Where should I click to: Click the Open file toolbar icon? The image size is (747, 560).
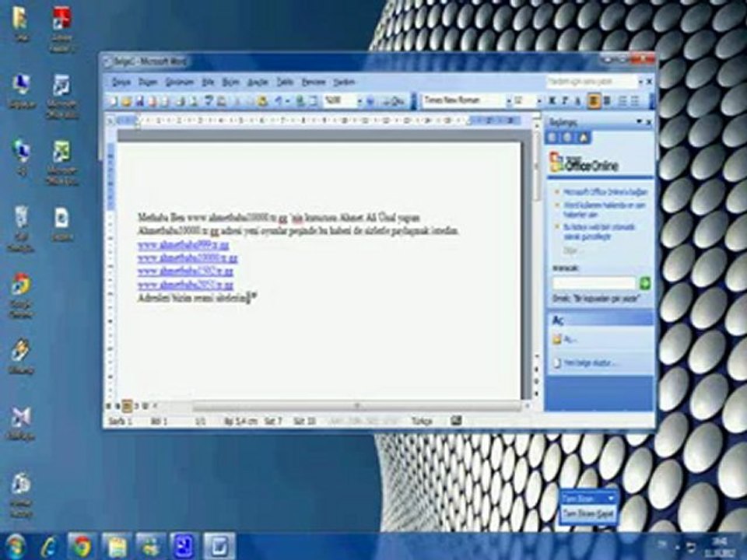point(126,101)
